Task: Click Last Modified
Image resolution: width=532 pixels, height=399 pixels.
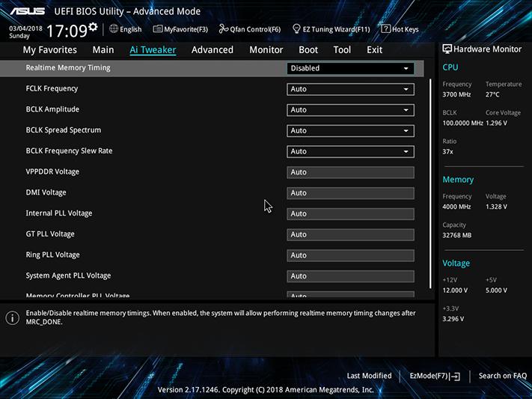Action: coord(369,376)
